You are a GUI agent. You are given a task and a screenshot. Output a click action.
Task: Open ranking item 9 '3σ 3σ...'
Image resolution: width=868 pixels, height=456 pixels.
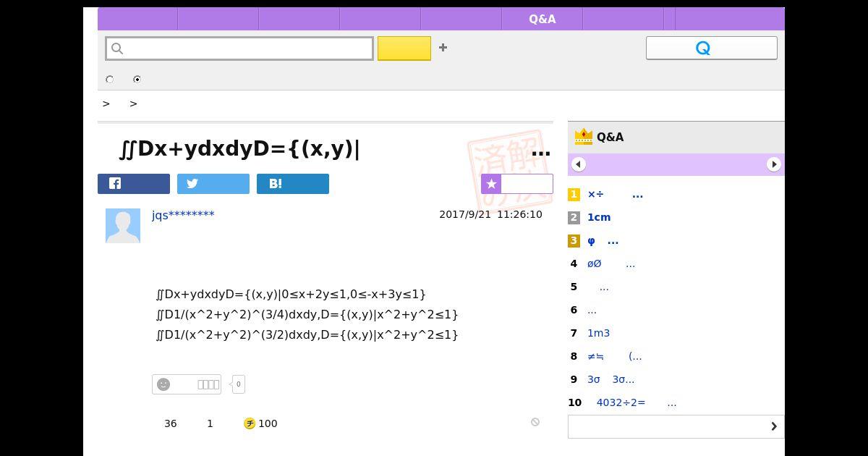point(610,379)
